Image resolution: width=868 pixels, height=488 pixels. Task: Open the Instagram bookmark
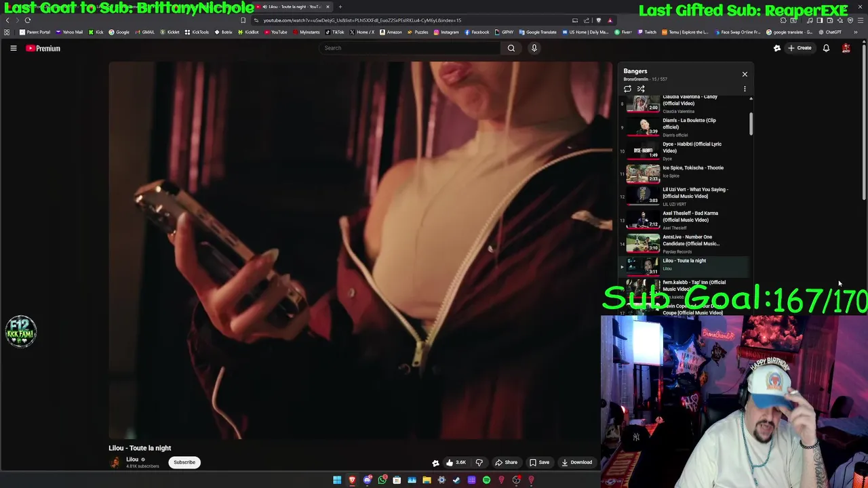446,32
